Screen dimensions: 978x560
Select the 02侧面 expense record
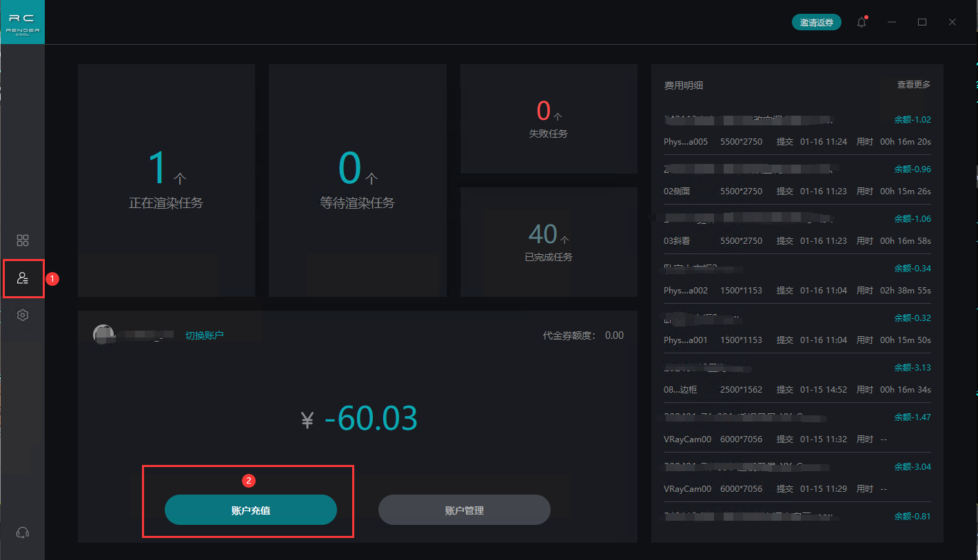(x=797, y=191)
